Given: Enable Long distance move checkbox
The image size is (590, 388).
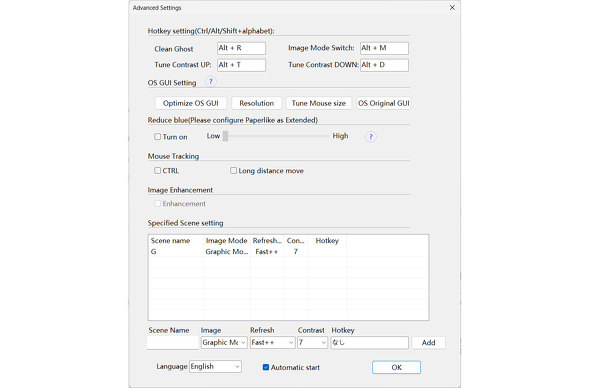Looking at the screenshot, I should (233, 170).
